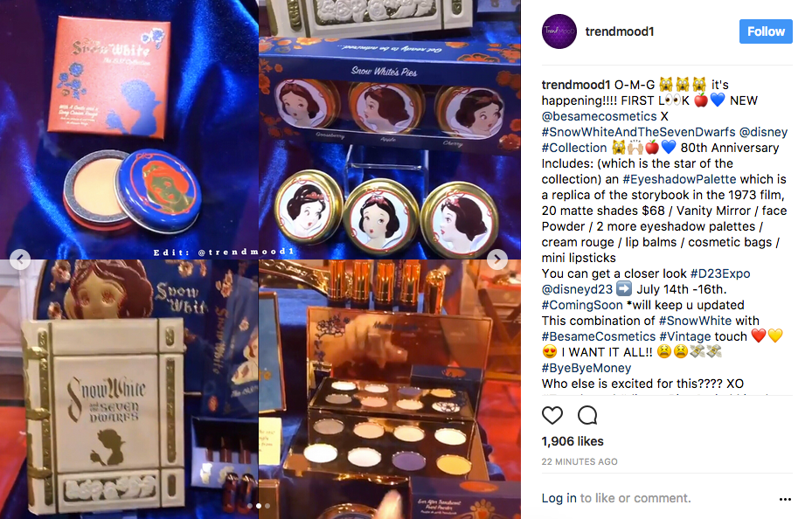Follow the trendmood1 account
Viewport: 812px width, 519px height.
click(766, 31)
